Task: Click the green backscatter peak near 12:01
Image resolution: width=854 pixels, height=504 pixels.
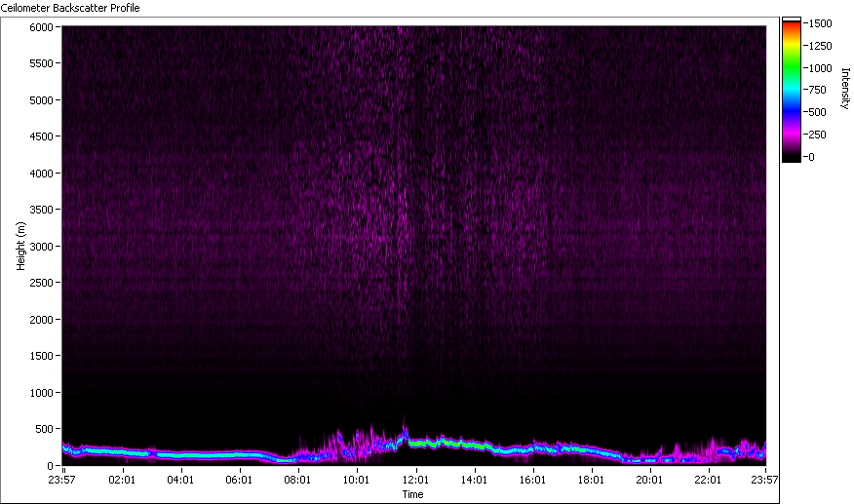Action: [x=419, y=445]
